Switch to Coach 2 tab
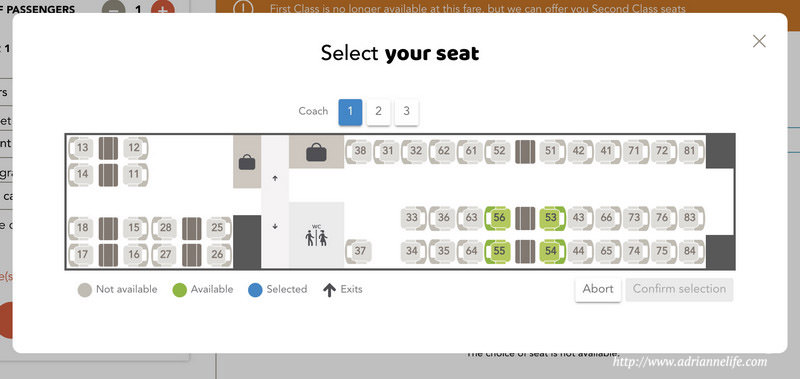Screen dimensions: 800x379 tap(378, 112)
